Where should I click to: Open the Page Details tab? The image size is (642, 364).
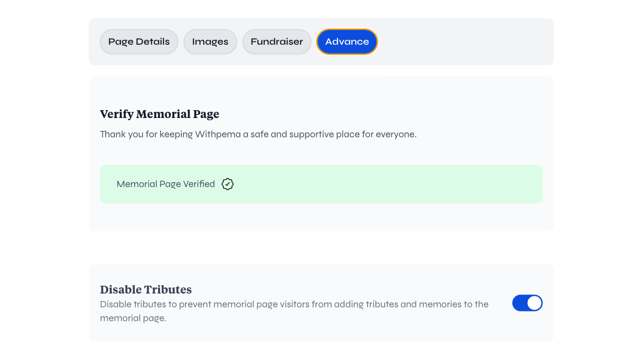pyautogui.click(x=139, y=41)
